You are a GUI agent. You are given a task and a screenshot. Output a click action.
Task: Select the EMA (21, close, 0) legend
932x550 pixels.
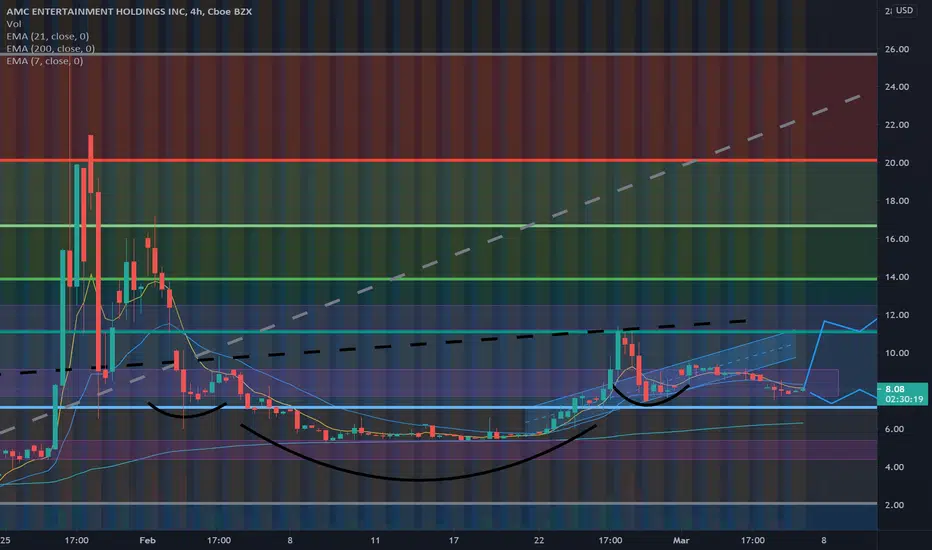click(x=48, y=36)
